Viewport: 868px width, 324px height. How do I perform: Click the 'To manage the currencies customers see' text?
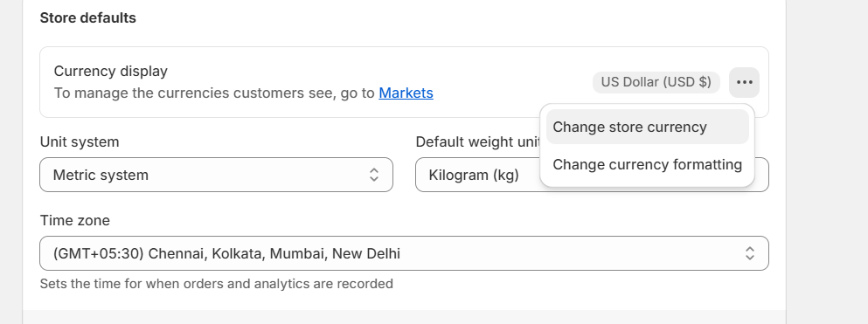tap(214, 93)
